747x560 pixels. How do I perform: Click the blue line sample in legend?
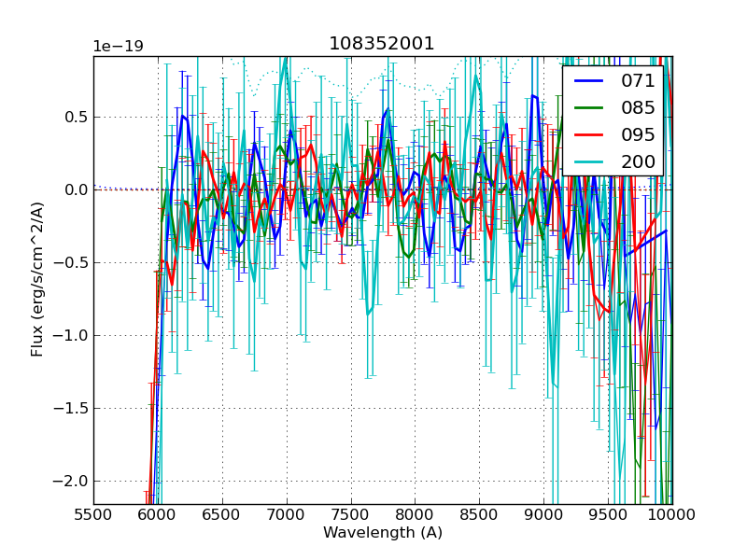tap(588, 81)
